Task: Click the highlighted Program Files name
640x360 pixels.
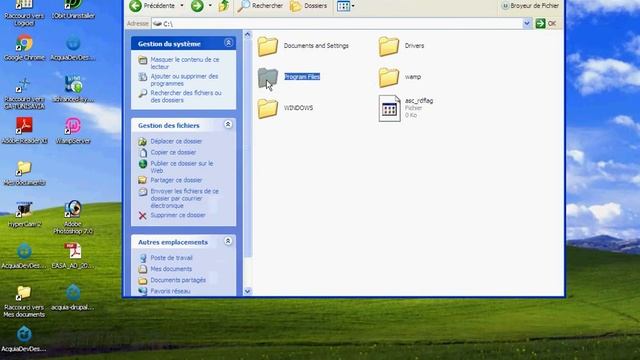Action: [x=302, y=77]
